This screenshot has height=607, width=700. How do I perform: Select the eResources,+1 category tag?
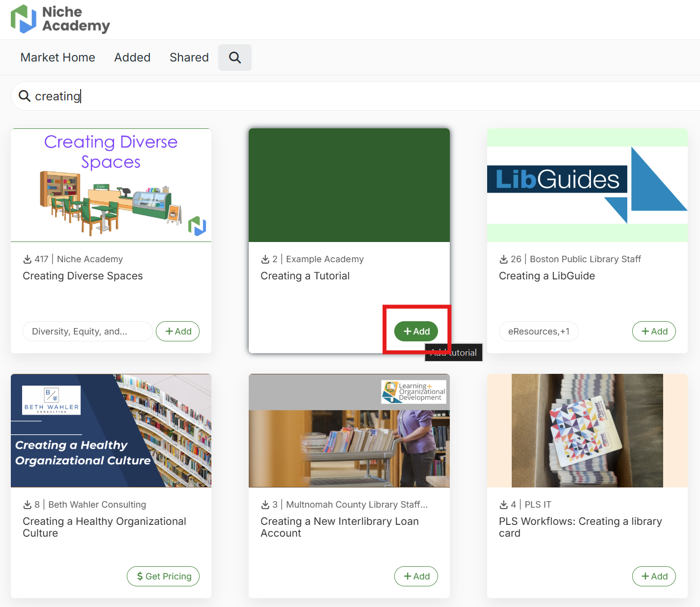[538, 332]
